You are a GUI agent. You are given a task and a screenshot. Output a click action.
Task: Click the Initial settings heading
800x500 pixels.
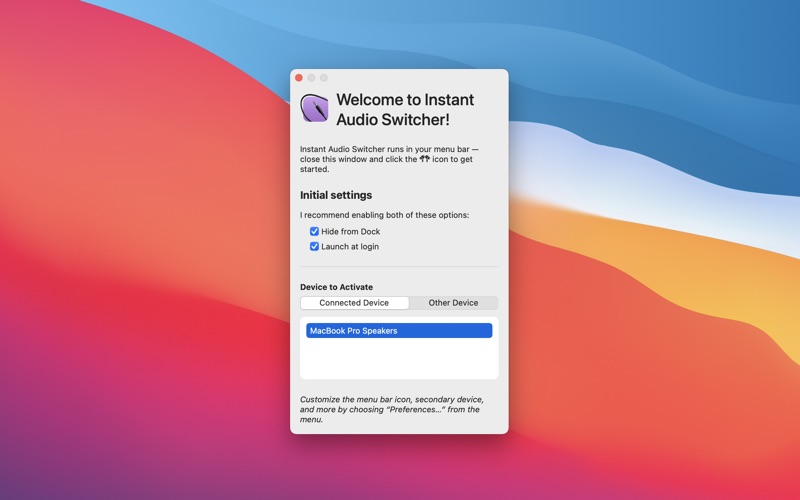336,195
